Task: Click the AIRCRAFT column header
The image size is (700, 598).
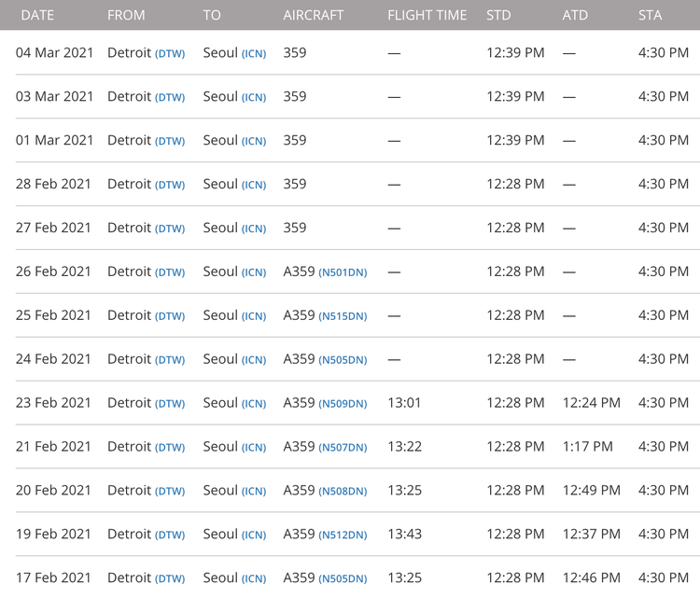Action: click(313, 15)
